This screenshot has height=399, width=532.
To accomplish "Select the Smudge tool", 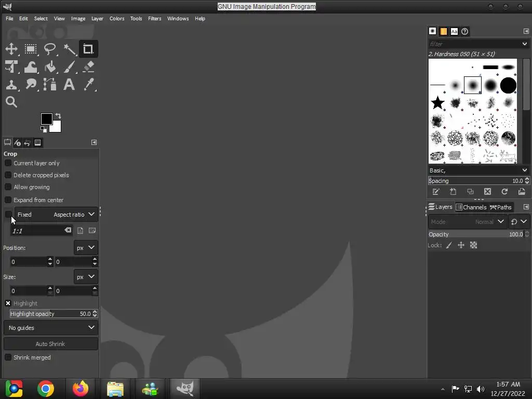I will click(x=31, y=84).
